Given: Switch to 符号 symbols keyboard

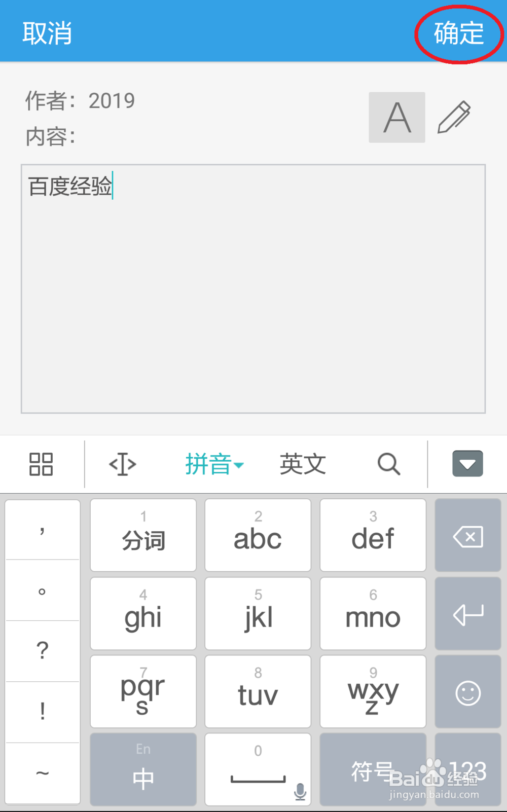Looking at the screenshot, I should point(373,769).
